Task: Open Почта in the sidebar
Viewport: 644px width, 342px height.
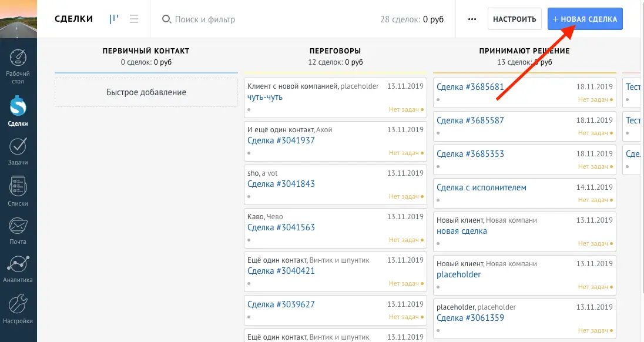Action: coord(18,231)
